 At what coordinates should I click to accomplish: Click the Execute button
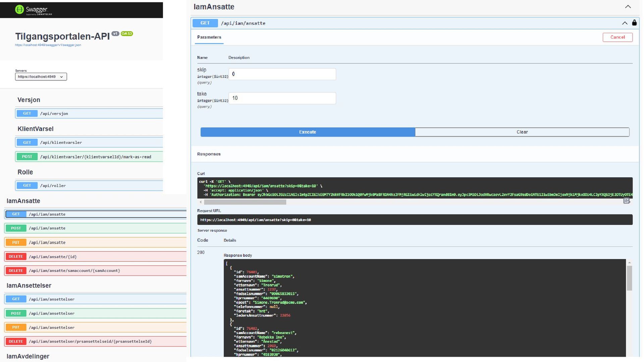coord(308,132)
